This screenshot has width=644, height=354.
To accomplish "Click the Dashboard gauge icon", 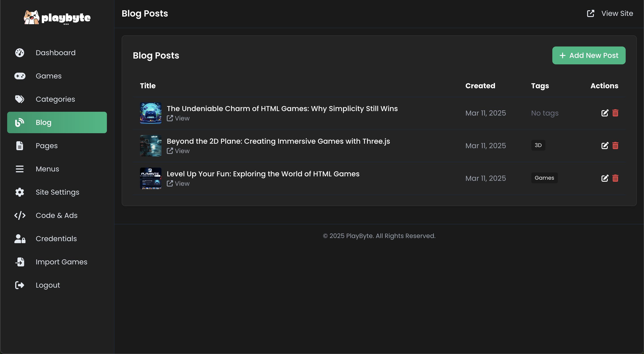I will coord(19,53).
